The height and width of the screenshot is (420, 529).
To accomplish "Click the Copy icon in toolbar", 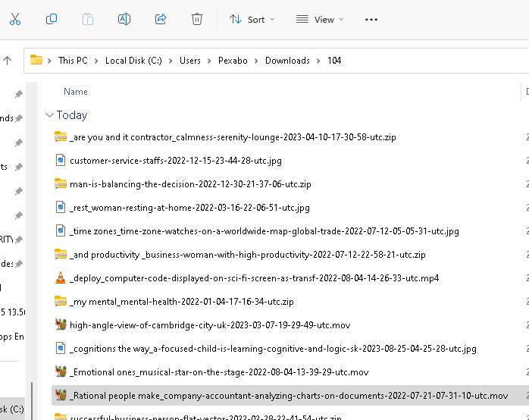I will pos(52,19).
